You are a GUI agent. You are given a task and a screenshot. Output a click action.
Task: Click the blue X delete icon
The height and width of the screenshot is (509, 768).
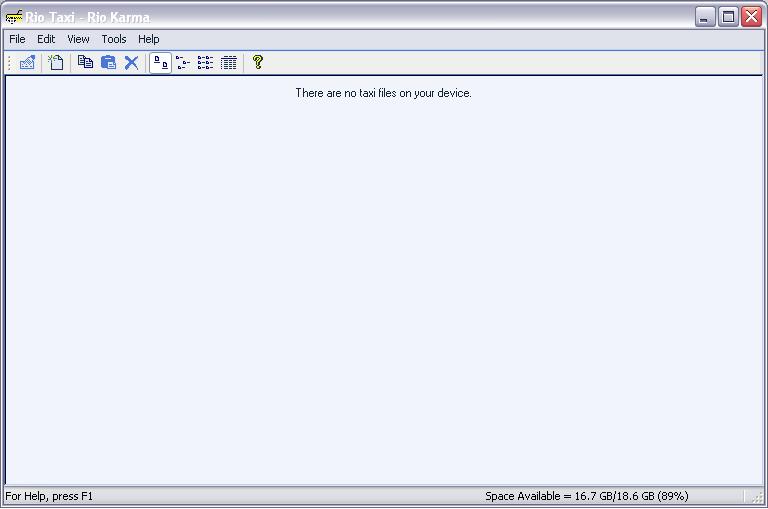131,63
